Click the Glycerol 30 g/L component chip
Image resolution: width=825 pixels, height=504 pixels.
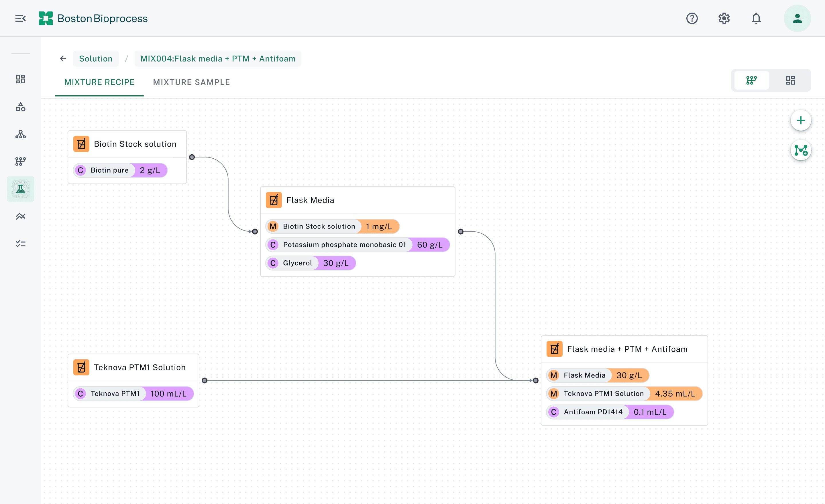311,263
